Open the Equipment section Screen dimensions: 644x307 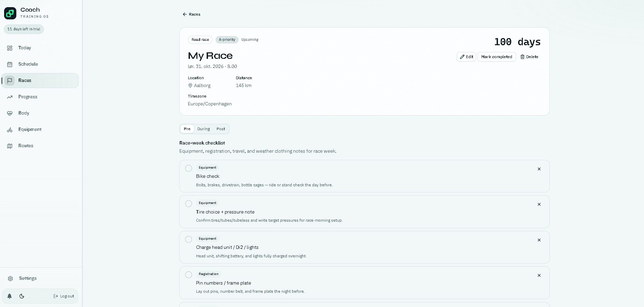click(40, 130)
